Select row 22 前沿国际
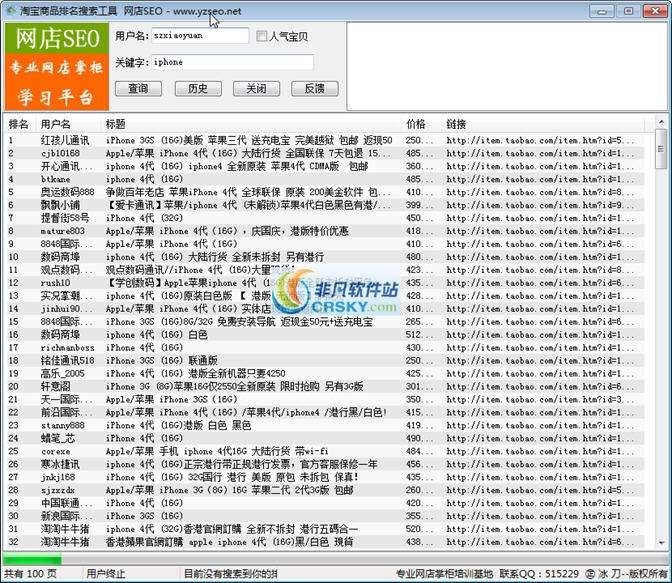The image size is (672, 583). 324,412
